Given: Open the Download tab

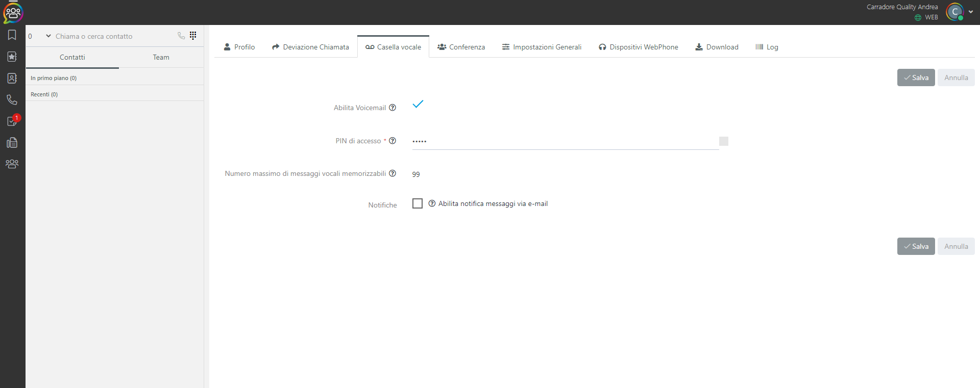Looking at the screenshot, I should pyautogui.click(x=717, y=47).
